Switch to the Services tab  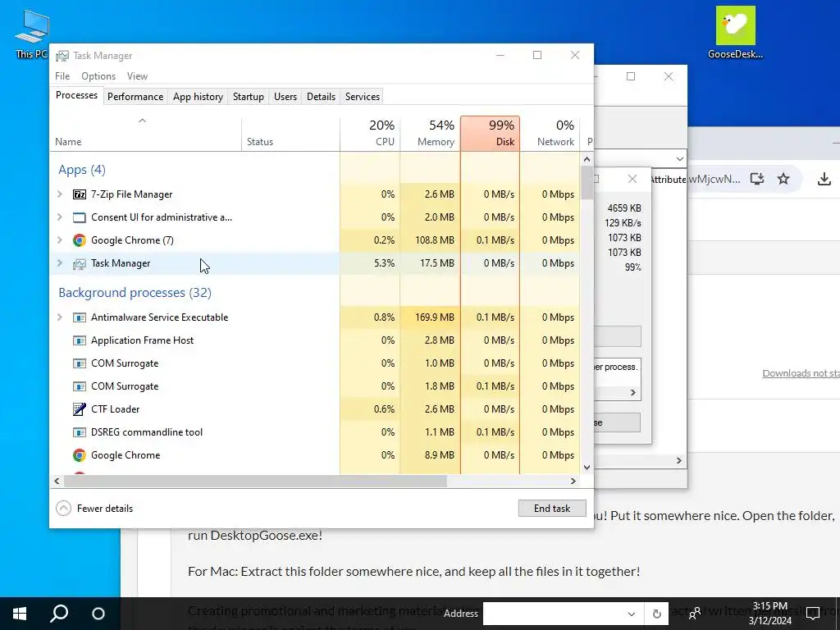(362, 97)
